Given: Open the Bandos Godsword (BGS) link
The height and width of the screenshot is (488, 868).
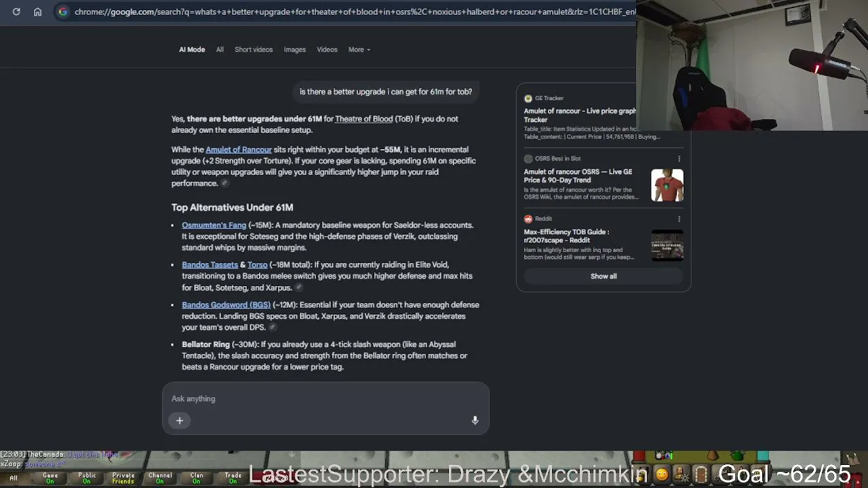Looking at the screenshot, I should [x=226, y=305].
